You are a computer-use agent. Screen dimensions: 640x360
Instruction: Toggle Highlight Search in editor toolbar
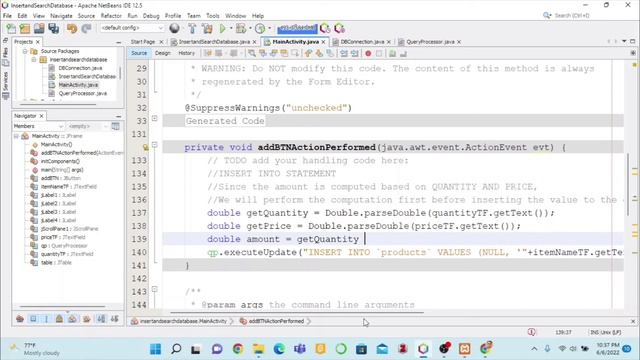(x=284, y=53)
